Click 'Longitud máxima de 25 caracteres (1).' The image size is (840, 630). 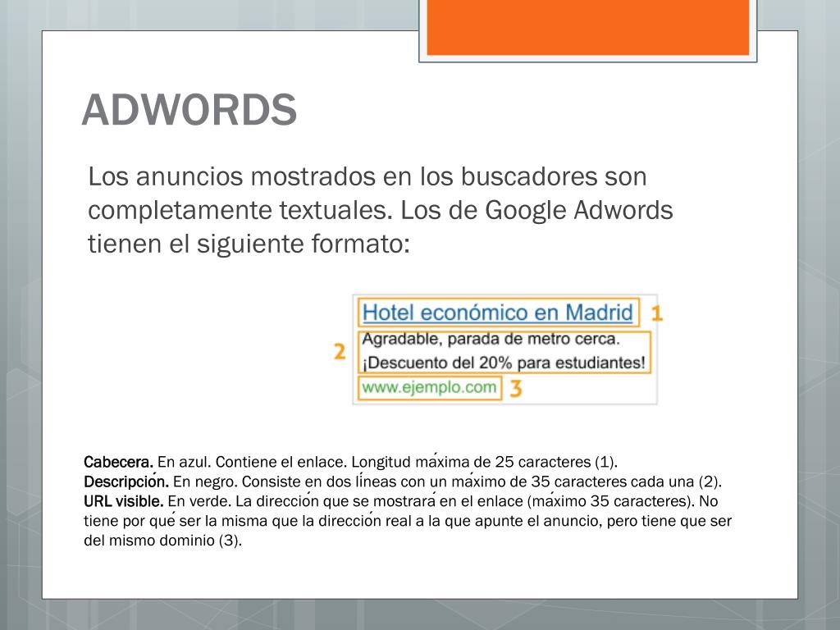[484, 462]
